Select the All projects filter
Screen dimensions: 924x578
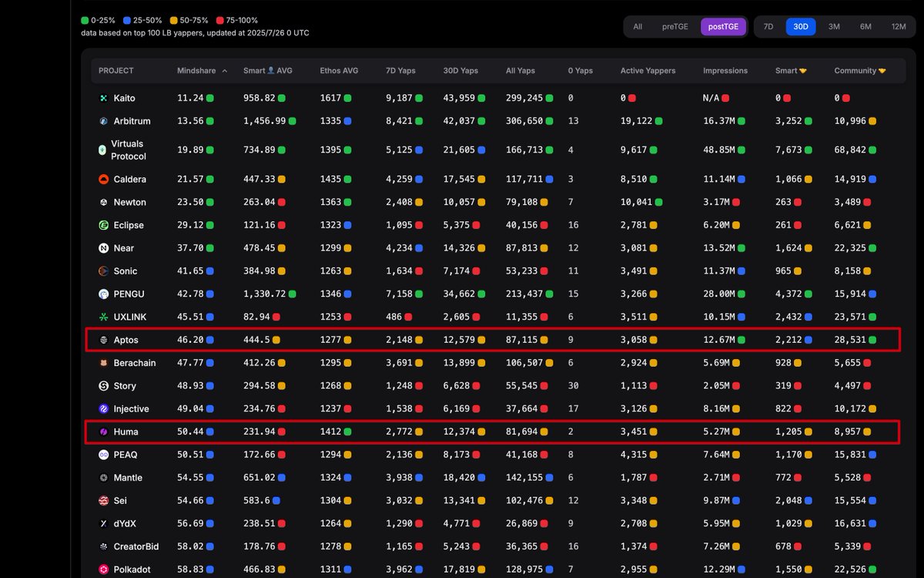(638, 27)
